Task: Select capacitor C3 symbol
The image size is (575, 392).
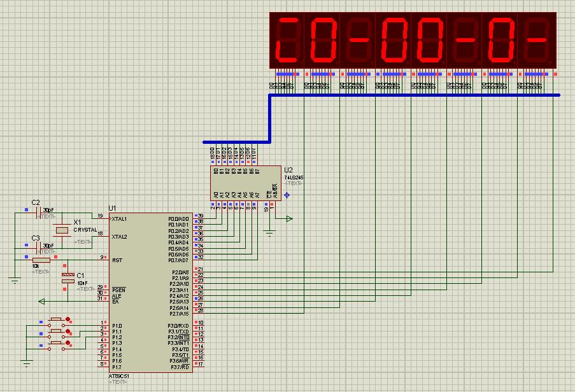Action: (38, 248)
